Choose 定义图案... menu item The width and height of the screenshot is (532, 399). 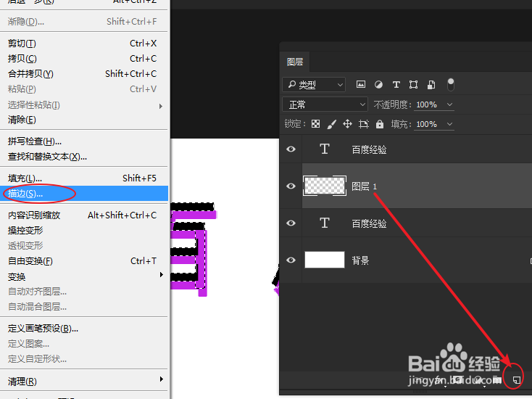click(x=84, y=344)
